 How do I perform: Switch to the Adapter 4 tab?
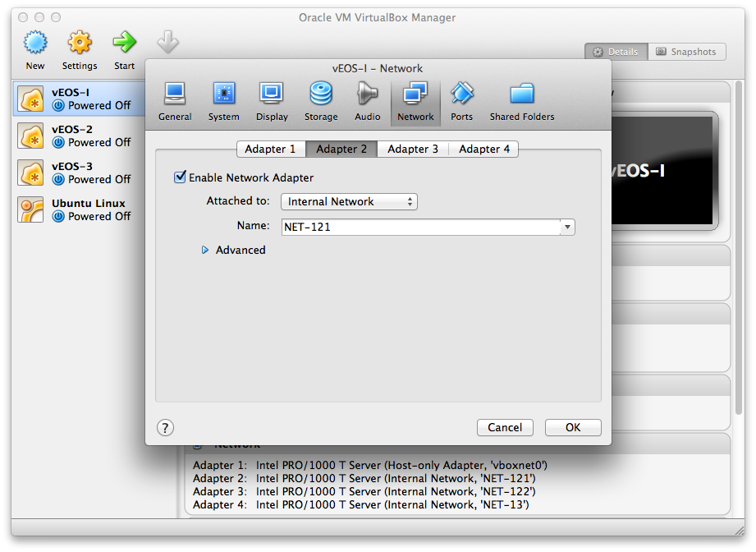(483, 149)
